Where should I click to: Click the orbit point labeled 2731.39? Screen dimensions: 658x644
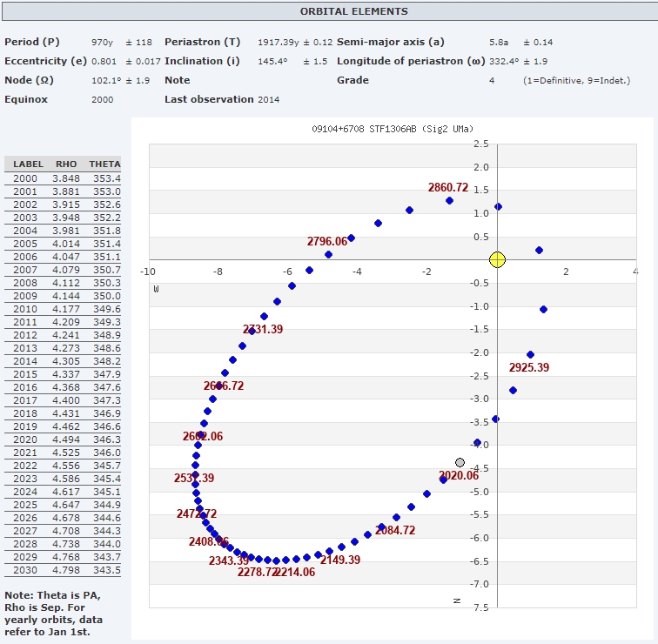[252, 331]
